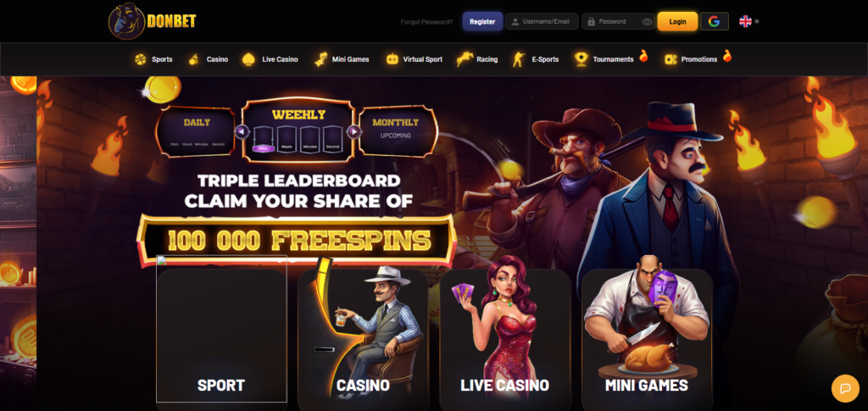Click the Forgot Password link
This screenshot has height=411, width=868.
tap(426, 22)
